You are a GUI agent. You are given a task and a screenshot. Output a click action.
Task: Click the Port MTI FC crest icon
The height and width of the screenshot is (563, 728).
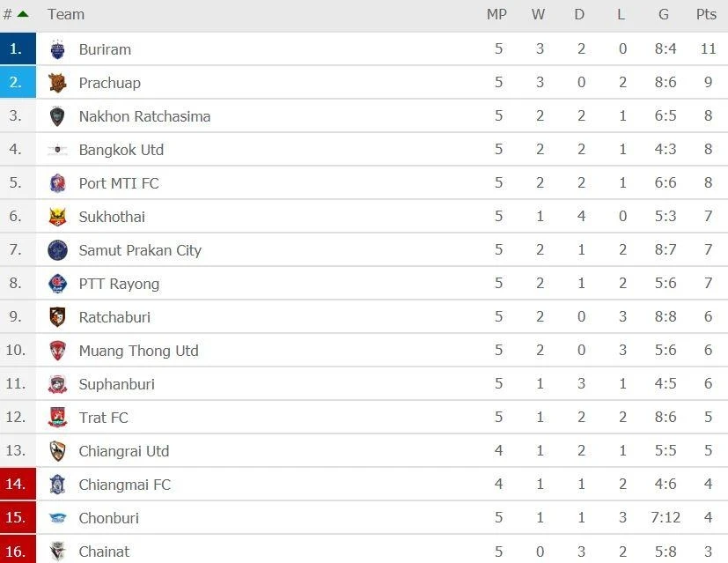point(56,183)
